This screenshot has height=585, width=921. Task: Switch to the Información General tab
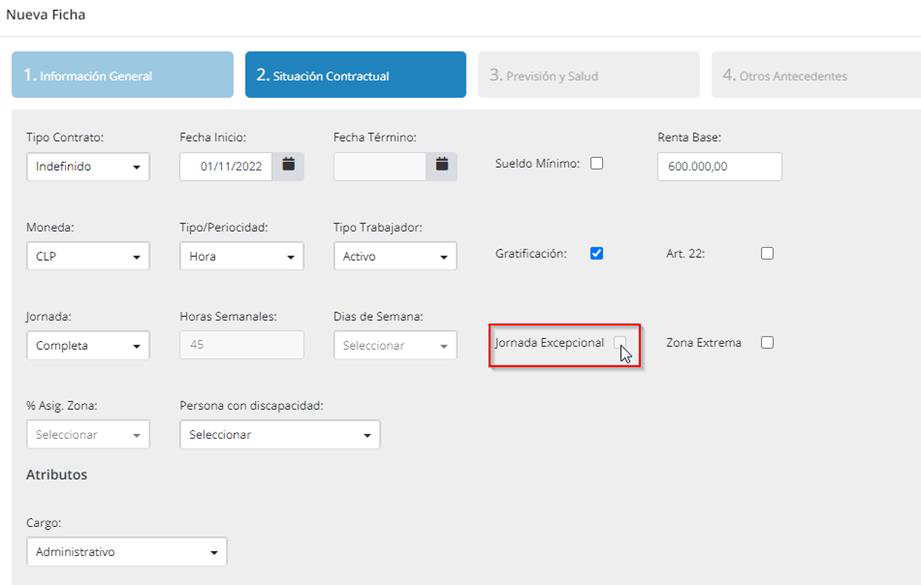click(122, 75)
